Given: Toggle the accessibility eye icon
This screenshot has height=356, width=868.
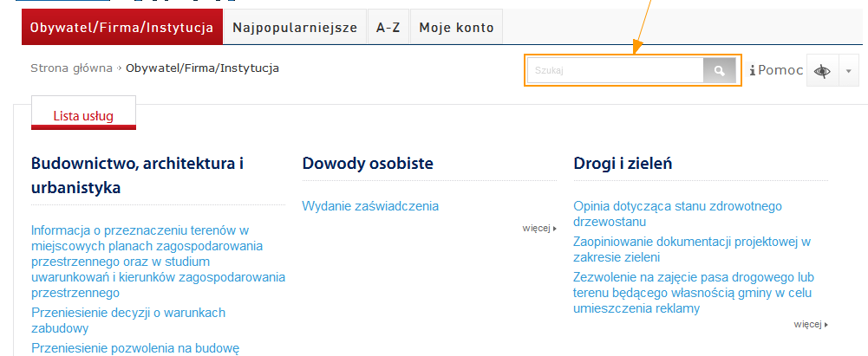Looking at the screenshot, I should tap(821, 71).
